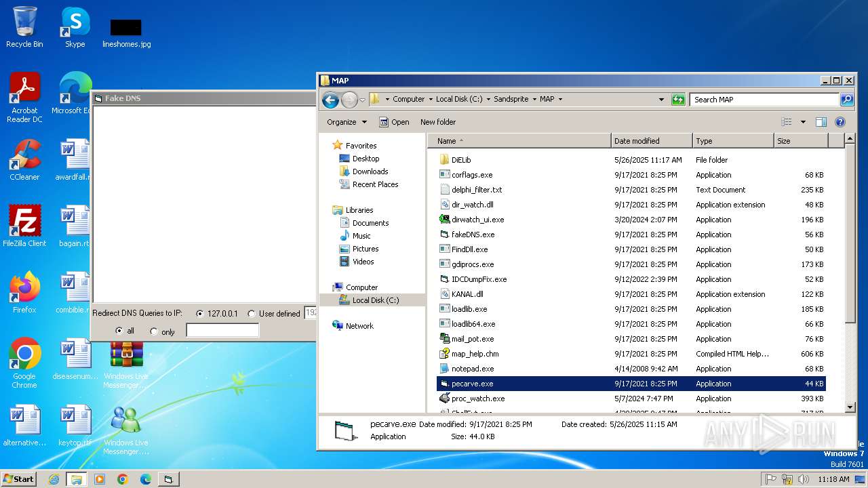Open Pictures library
This screenshot has width=868, height=488.
[366, 249]
